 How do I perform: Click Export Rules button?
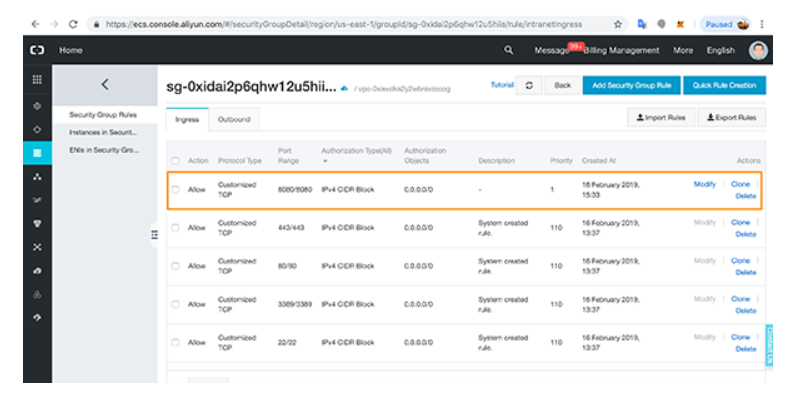(x=731, y=118)
